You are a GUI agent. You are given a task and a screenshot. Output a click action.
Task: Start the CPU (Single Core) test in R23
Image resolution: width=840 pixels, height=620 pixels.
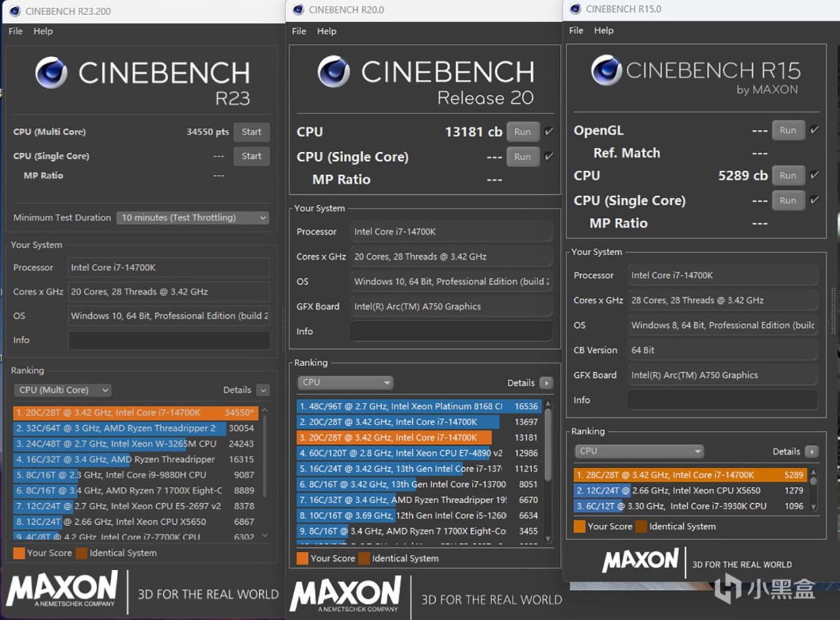coord(251,156)
